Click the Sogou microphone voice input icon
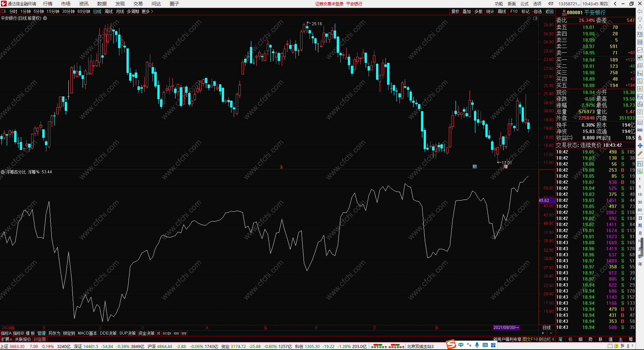The width and height of the screenshot is (644, 350). 477,345
